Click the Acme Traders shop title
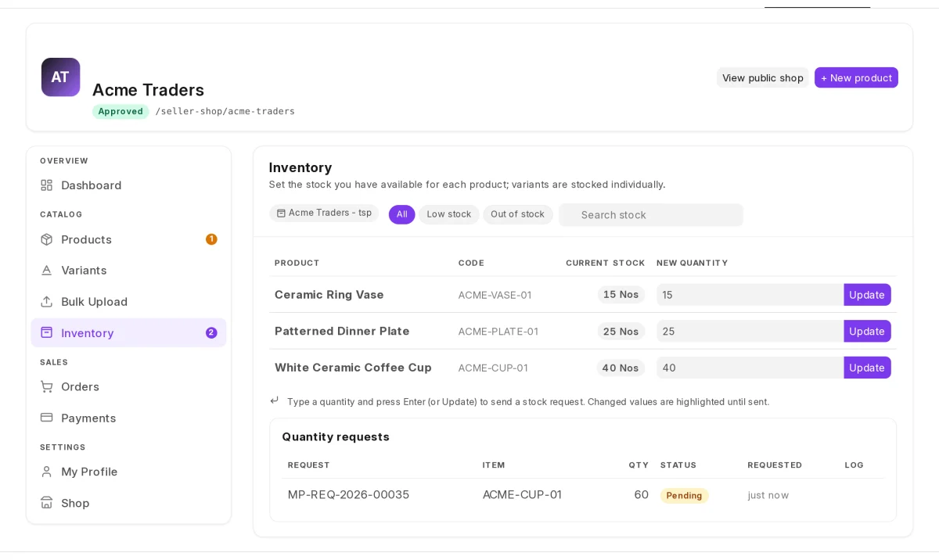 tap(148, 90)
